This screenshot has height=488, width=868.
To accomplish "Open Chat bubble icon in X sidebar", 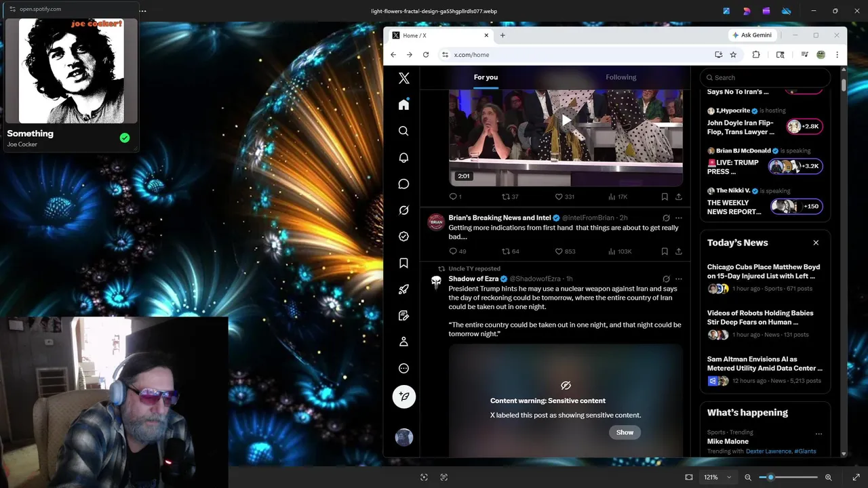I will pos(403,184).
